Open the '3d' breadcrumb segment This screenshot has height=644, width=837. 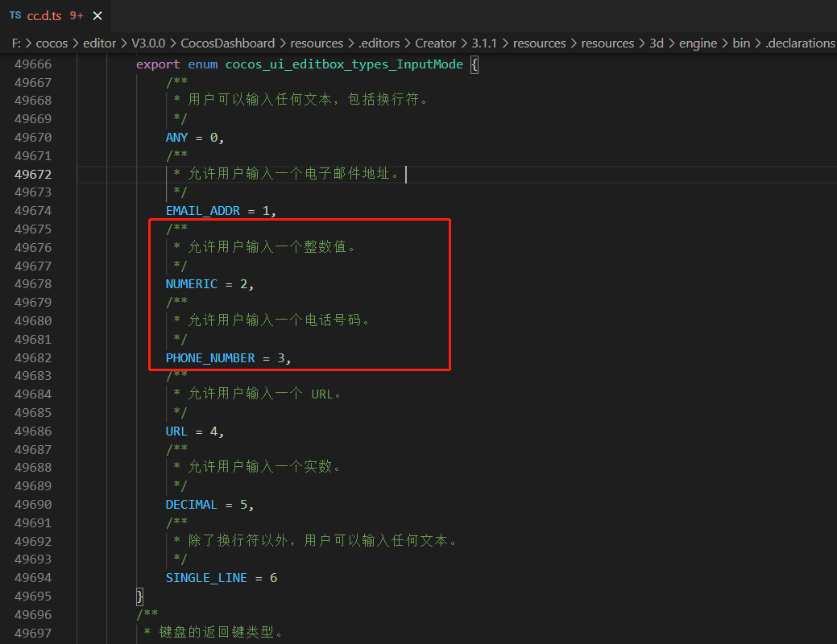point(657,43)
